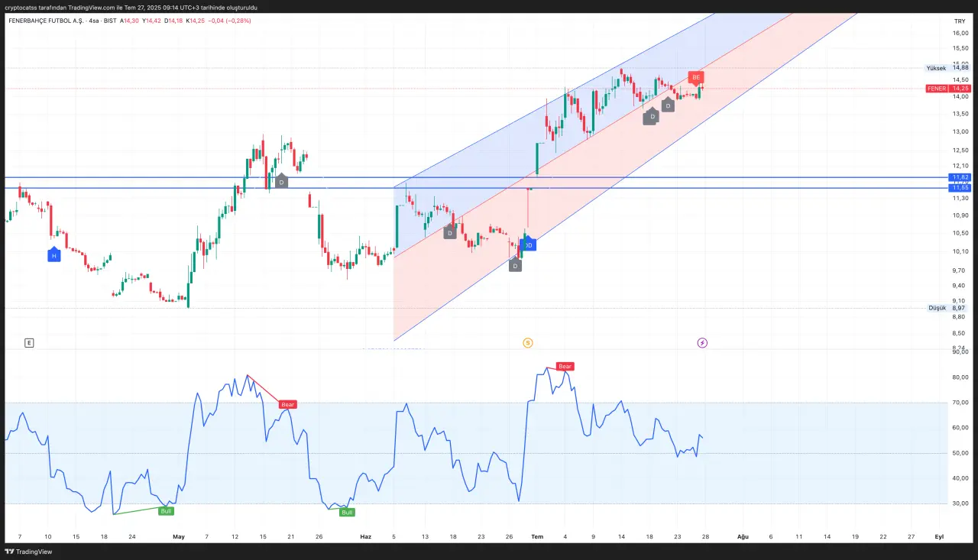Click the red BE marker above candles
Screen dimensions: 978x560
click(x=695, y=77)
